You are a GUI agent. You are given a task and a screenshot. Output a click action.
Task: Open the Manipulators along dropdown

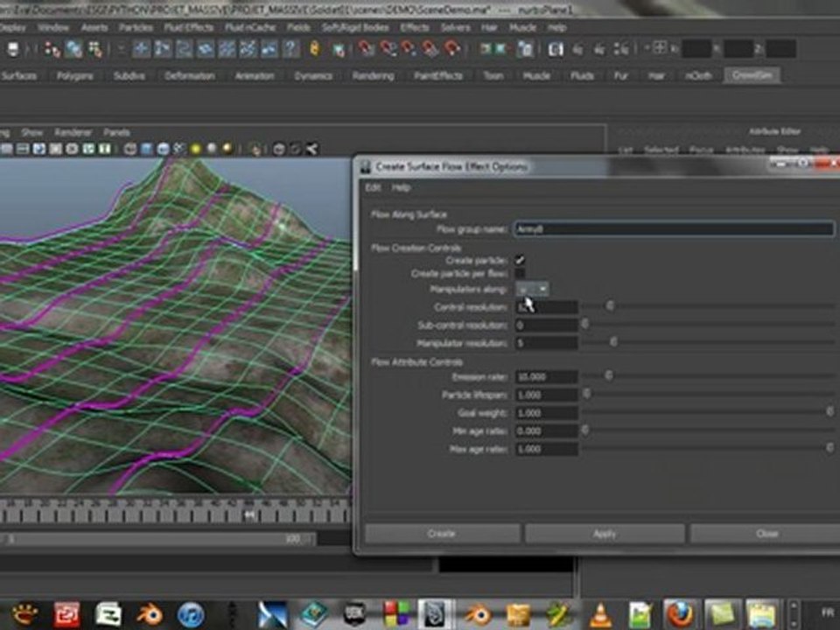pyautogui.click(x=532, y=290)
